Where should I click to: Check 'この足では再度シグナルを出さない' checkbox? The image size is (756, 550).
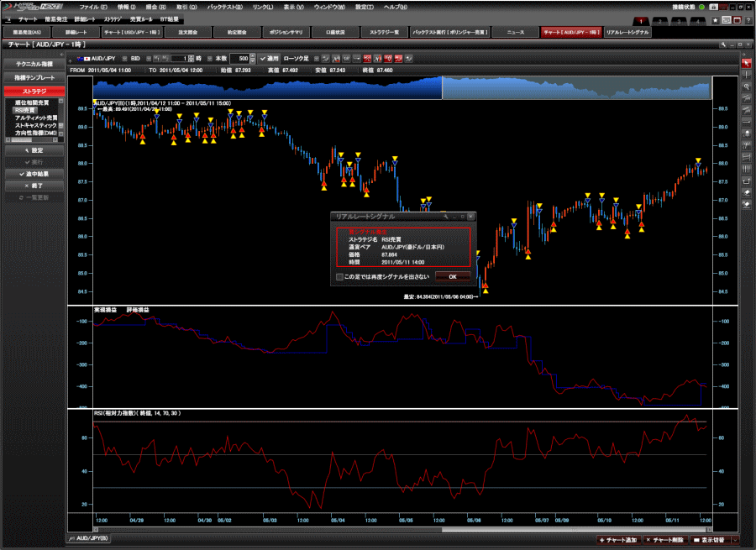[x=339, y=277]
